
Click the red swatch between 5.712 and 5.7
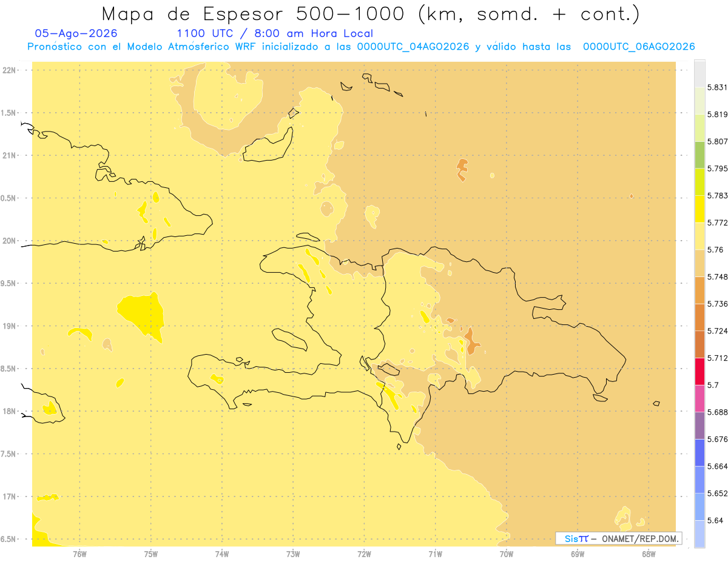pos(699,371)
